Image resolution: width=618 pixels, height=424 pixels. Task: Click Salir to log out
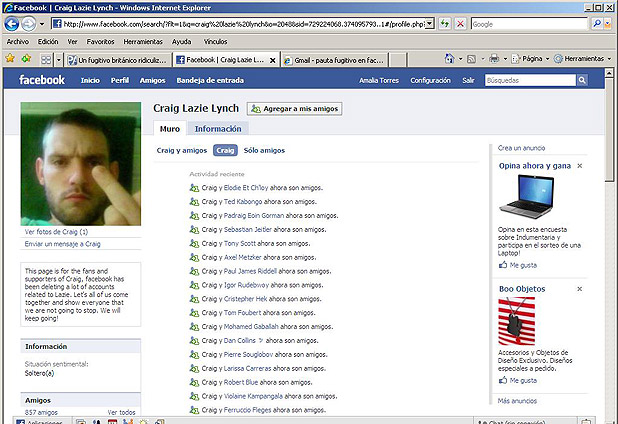coord(468,80)
